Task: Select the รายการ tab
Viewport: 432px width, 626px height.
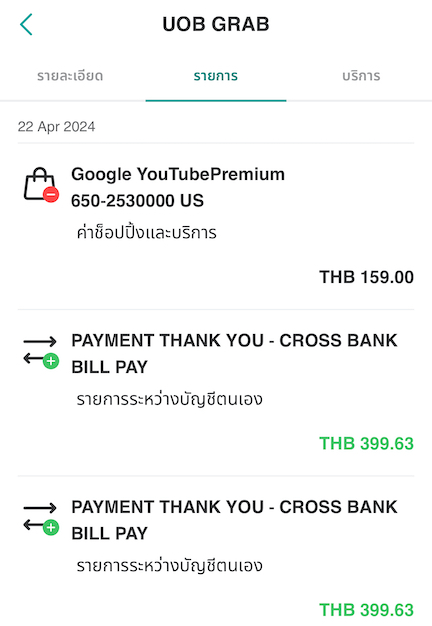Action: (216, 76)
